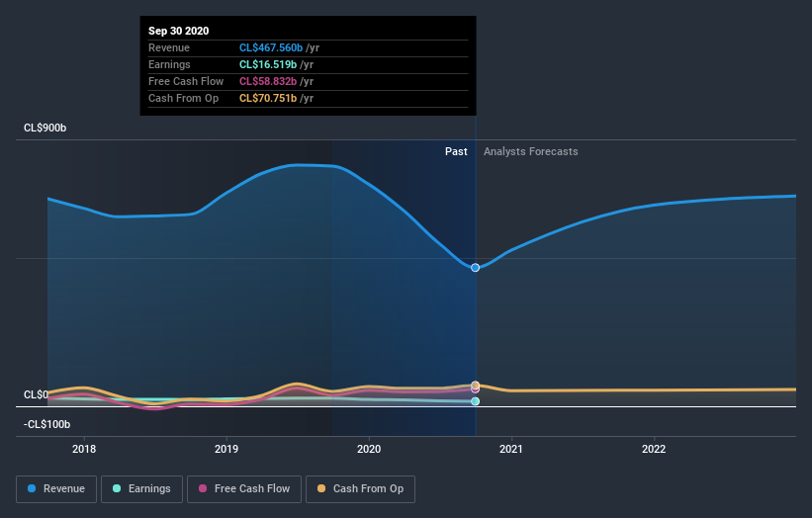Toggle the Free Cash Flow legend button

[x=244, y=489]
